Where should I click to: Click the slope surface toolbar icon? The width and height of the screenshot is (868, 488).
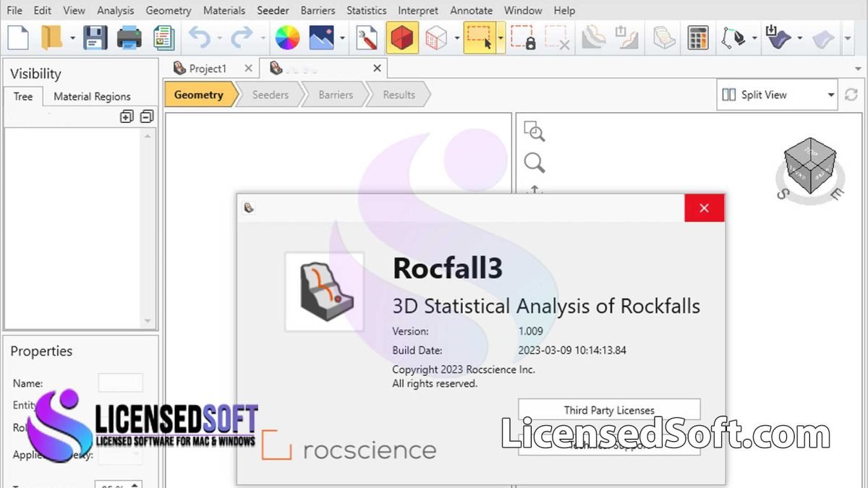(594, 38)
